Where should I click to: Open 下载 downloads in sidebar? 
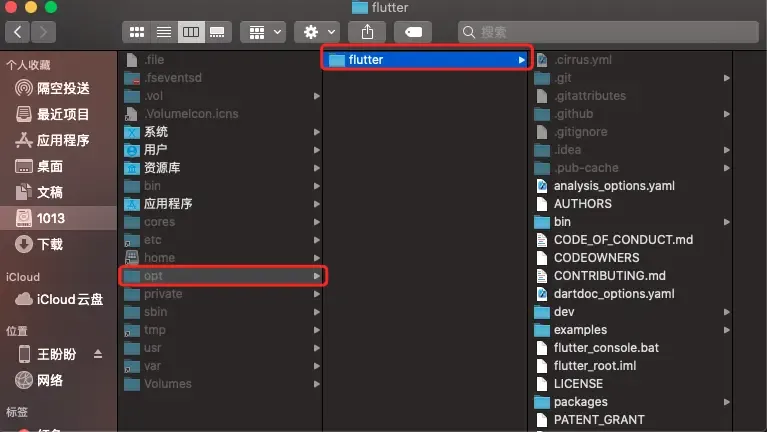coord(59,244)
